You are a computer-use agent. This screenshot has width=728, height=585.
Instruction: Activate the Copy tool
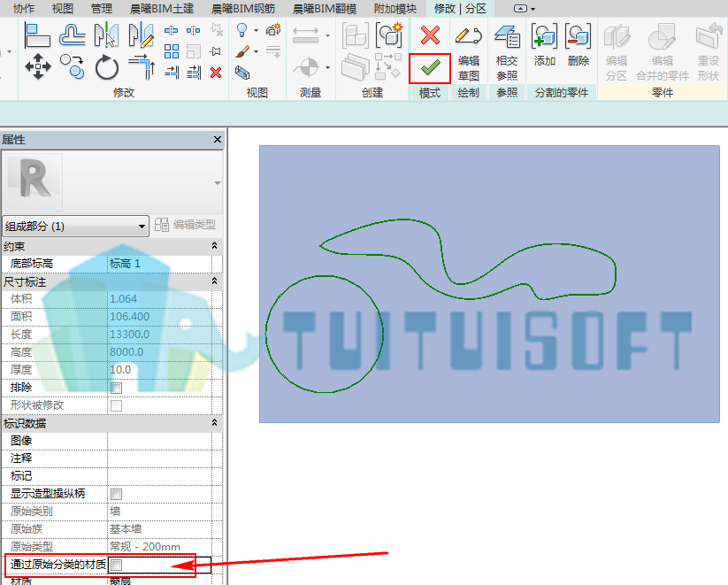[x=72, y=67]
